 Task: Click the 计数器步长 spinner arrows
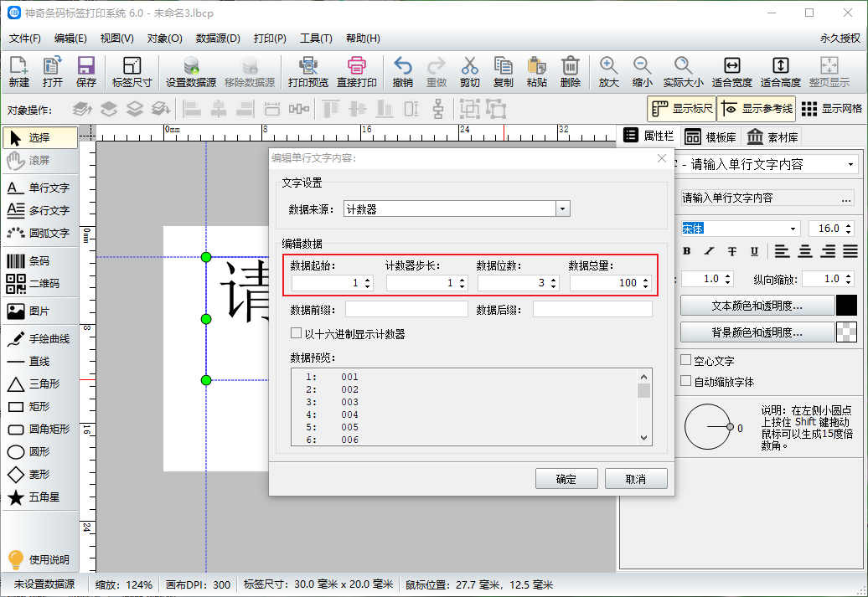point(462,283)
